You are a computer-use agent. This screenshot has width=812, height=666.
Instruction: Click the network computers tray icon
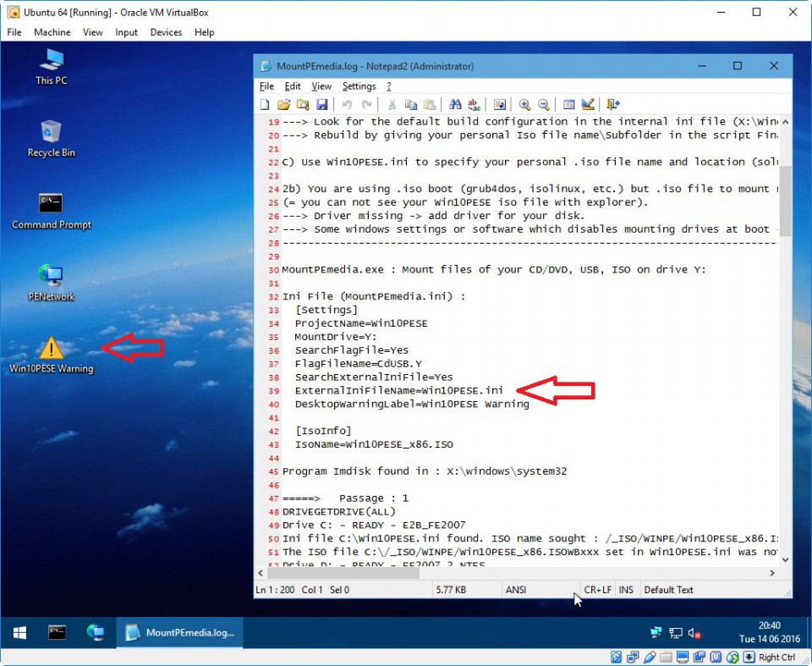656,633
